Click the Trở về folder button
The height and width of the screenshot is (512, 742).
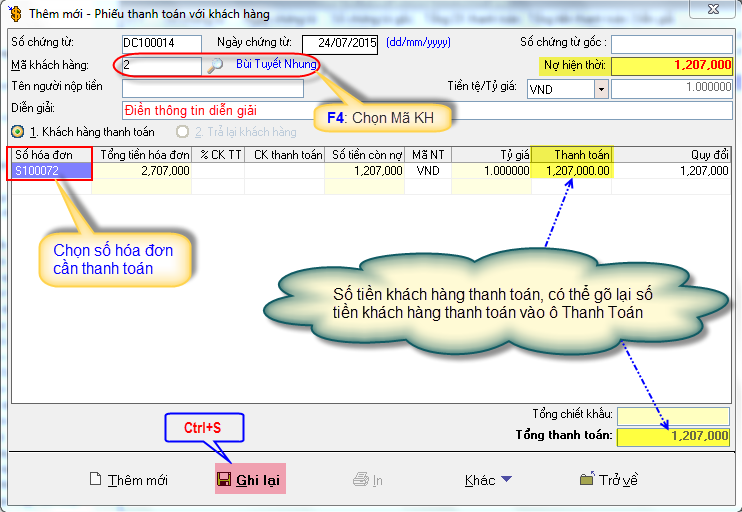[x=608, y=480]
